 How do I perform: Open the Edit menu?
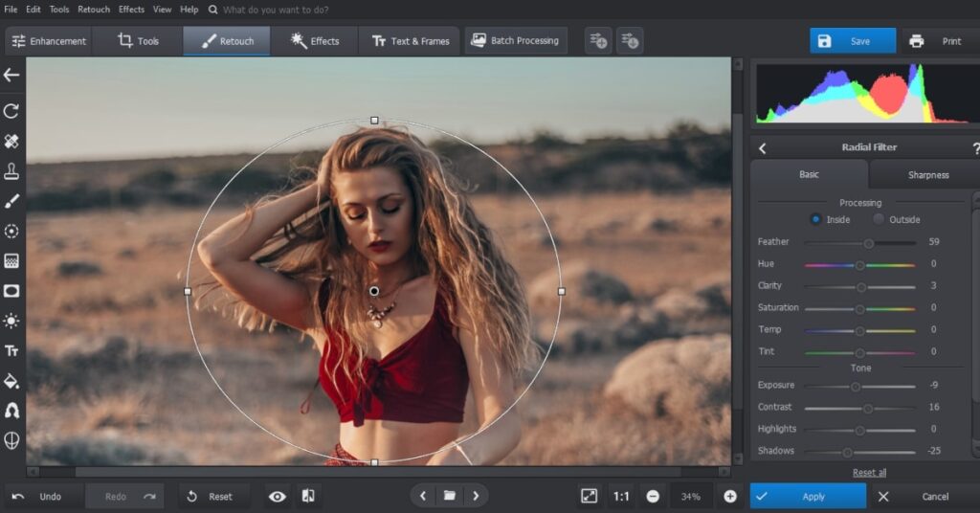(33, 10)
